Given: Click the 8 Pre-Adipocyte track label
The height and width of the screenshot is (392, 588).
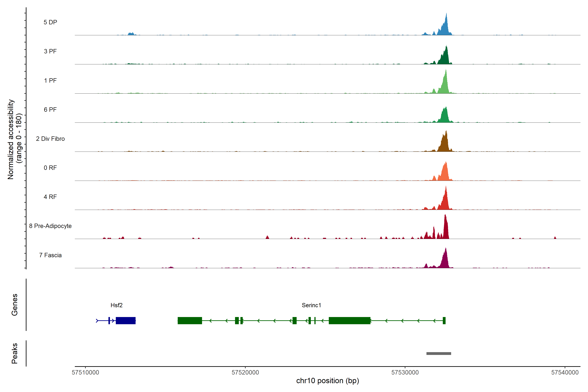Looking at the screenshot, I should click(x=50, y=226).
